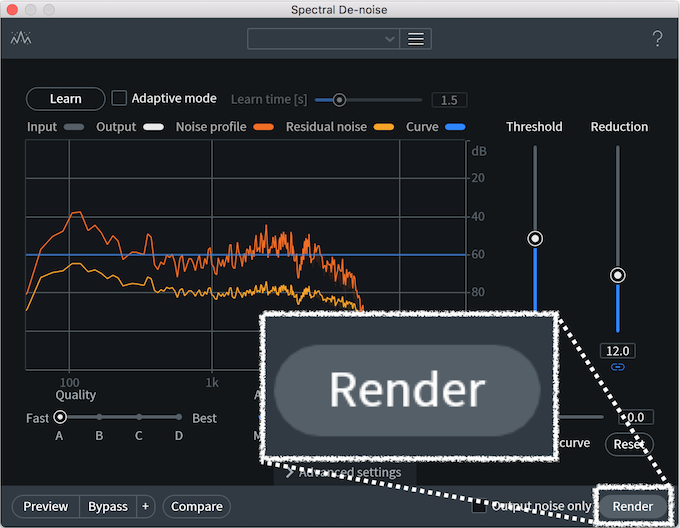Viewport: 680px width, 528px height.
Task: Click the 0.0 value field above Reset
Action: [x=636, y=417]
